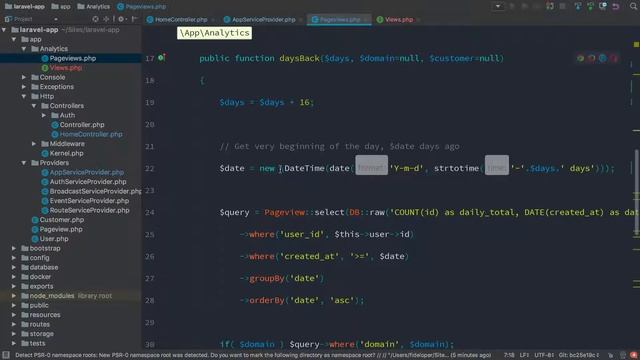The width and height of the screenshot is (640, 360).
Task: Open in Opera browser icon in editor
Action: pyautogui.click(x=614, y=58)
